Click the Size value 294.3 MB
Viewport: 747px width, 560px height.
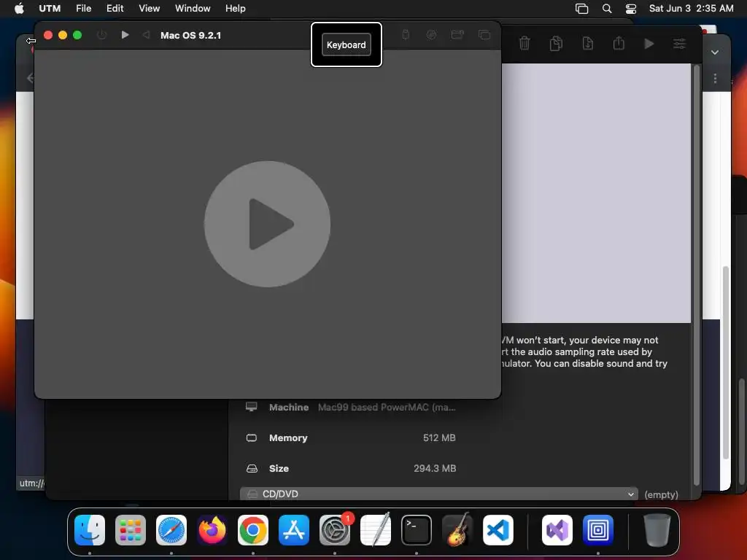point(435,468)
